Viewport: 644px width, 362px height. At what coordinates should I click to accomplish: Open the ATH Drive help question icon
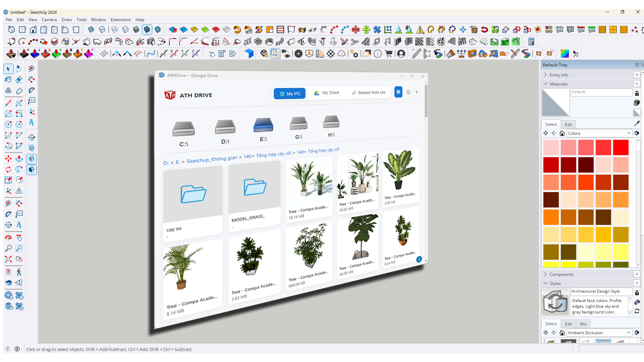[416, 93]
